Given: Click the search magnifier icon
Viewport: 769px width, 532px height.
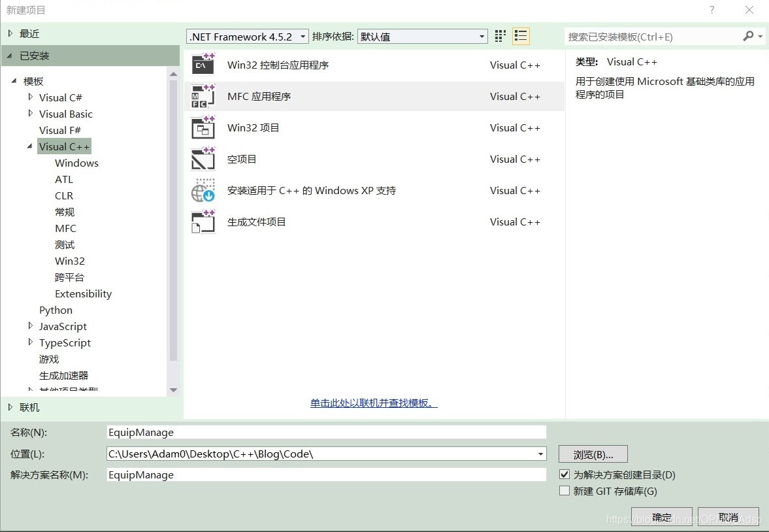Looking at the screenshot, I should click(748, 37).
